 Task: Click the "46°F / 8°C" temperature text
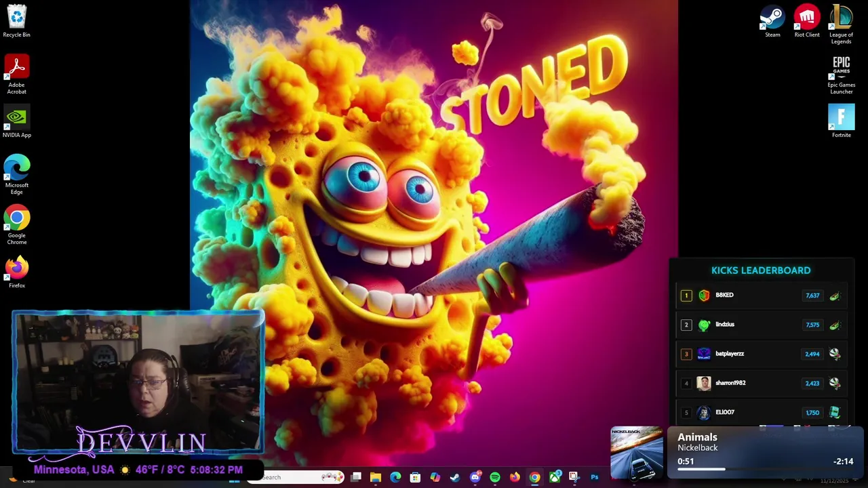click(160, 470)
